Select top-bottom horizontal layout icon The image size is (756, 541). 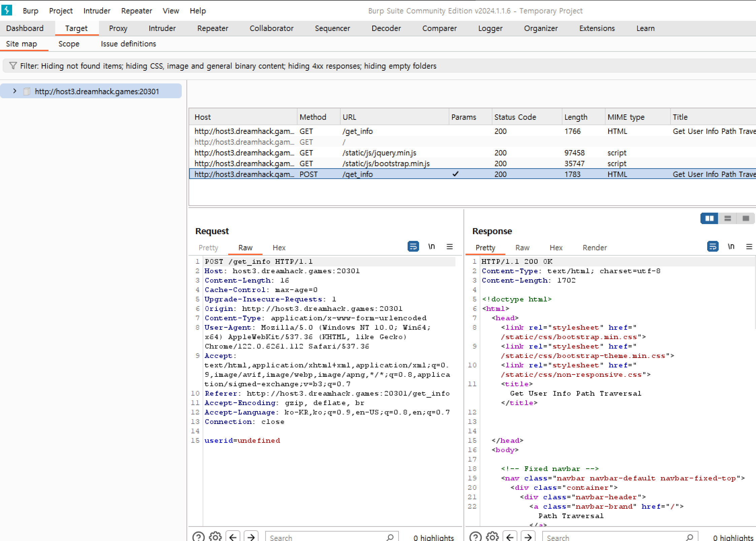click(x=727, y=218)
